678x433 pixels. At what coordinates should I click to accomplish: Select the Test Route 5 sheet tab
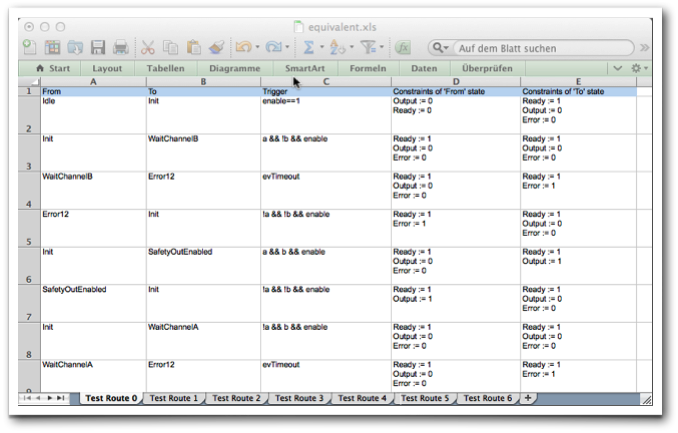tap(425, 398)
